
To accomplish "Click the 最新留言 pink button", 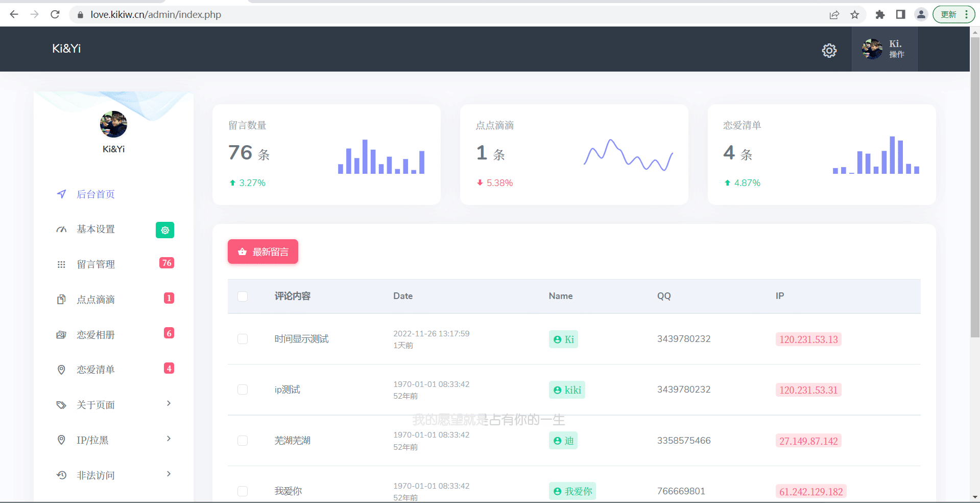I will coord(262,251).
